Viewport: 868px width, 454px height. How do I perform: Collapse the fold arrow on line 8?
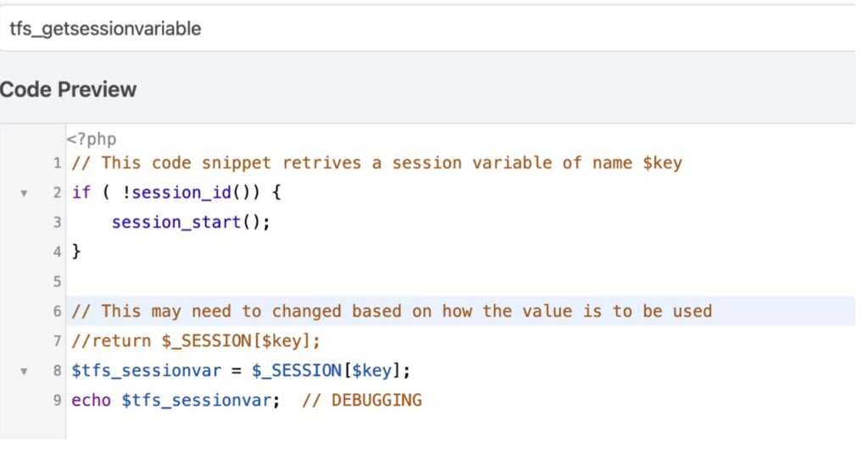pyautogui.click(x=24, y=371)
